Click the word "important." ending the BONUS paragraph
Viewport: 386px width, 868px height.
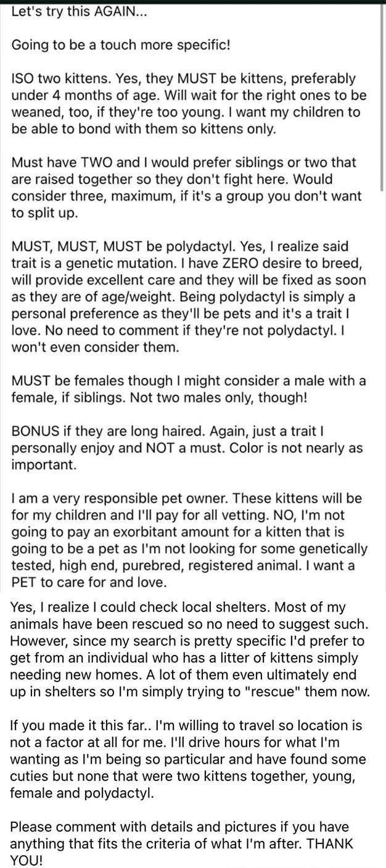click(44, 464)
